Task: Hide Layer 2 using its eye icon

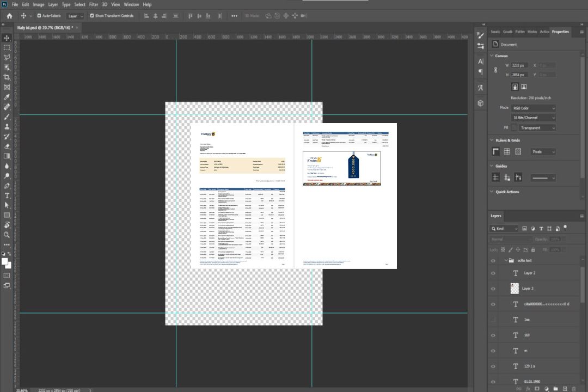Action: 493,273
